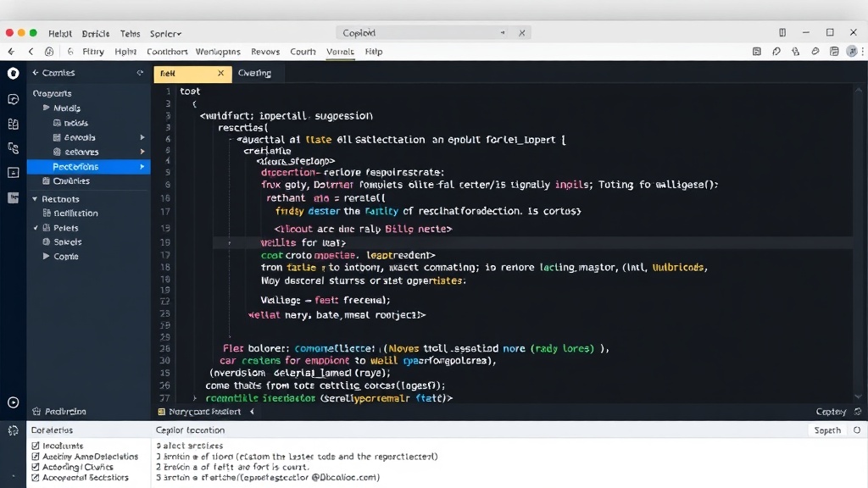Open the vertical dots overflow menu
Image resolution: width=868 pixels, height=488 pixels.
coord(863,52)
